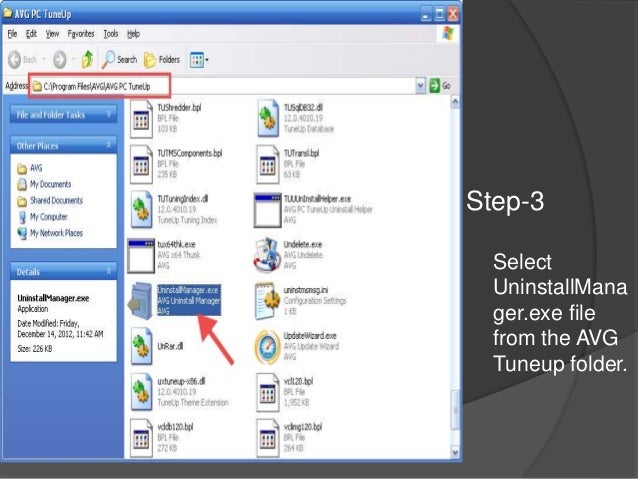Select the TUTuningIndex.dll file icon
The image size is (638, 479).
coord(141,210)
